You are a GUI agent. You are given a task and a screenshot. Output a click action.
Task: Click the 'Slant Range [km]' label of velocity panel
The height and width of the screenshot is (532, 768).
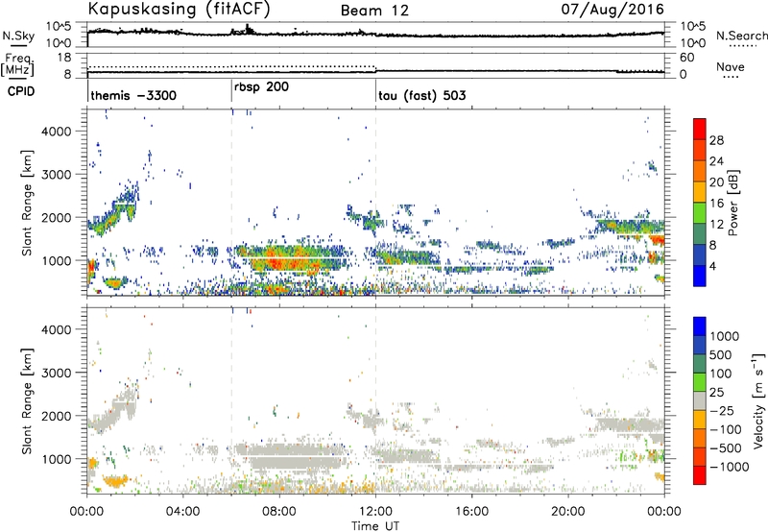coord(27,400)
